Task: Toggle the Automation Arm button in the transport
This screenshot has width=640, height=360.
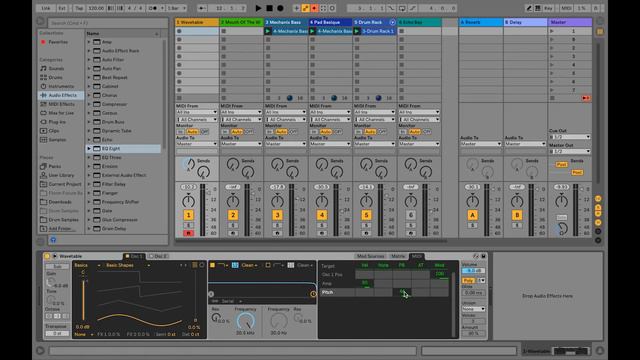Action: click(x=305, y=8)
